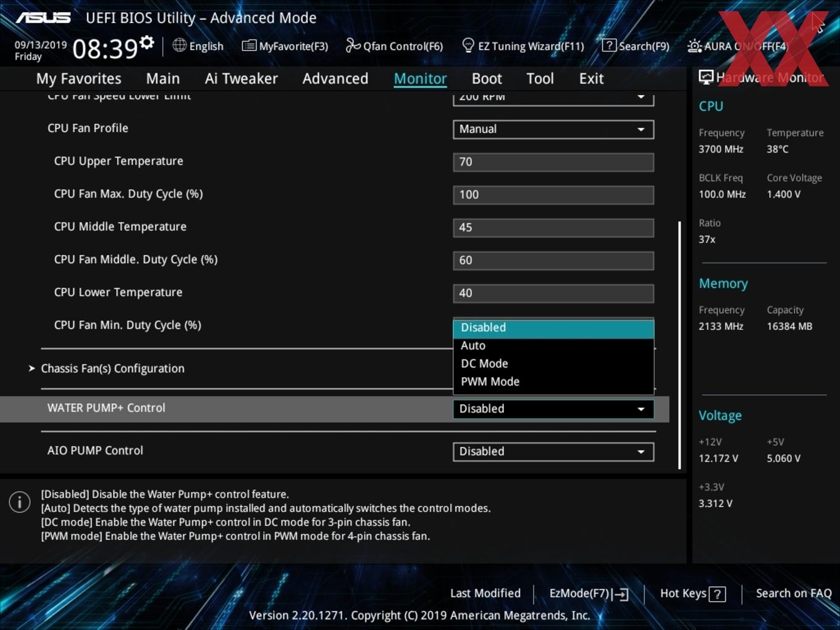Expand Chassis Fan(s) Configuration submenu

(112, 369)
